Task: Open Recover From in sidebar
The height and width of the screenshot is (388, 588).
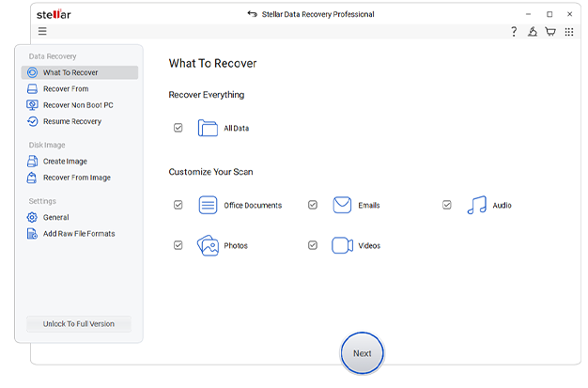Action: tap(66, 89)
